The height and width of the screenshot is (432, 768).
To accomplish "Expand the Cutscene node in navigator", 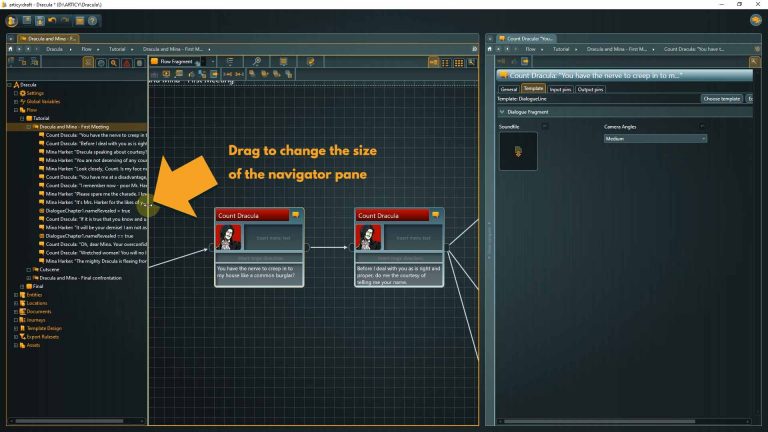I will (28, 269).
